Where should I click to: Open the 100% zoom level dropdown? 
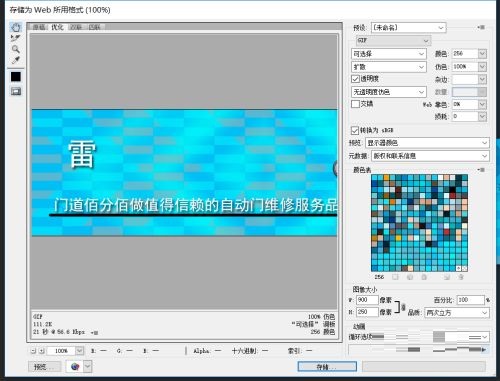click(x=79, y=351)
